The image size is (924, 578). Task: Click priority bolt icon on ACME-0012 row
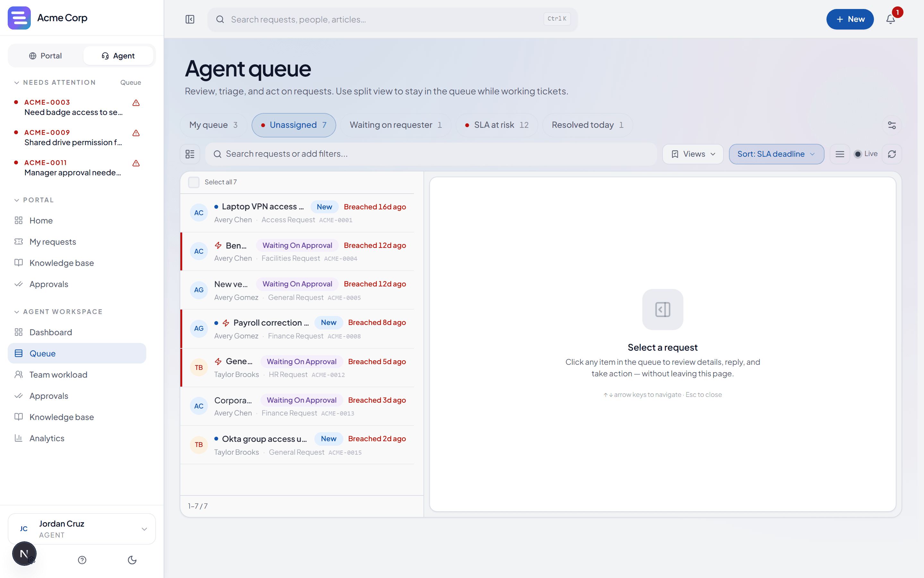coord(218,361)
